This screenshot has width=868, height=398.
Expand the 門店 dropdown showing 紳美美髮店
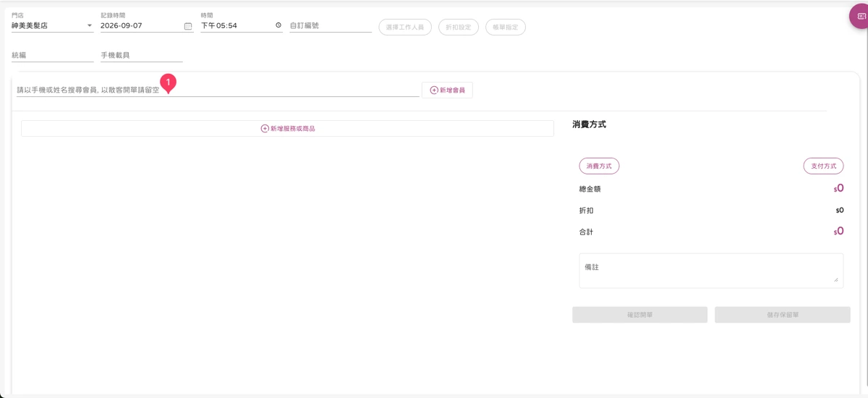coord(52,25)
